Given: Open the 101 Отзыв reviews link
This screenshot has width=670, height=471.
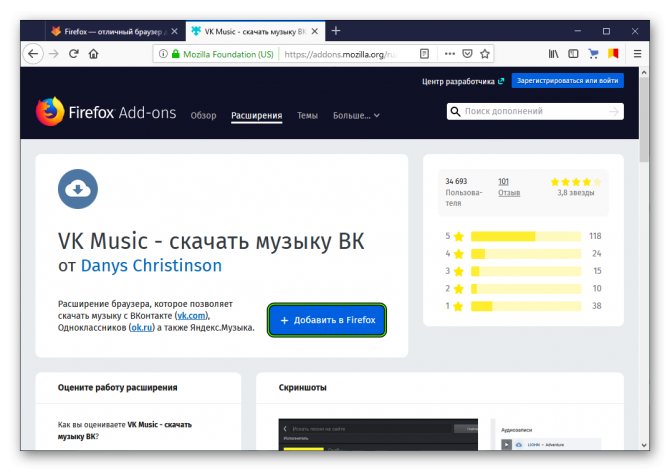Looking at the screenshot, I should [509, 187].
